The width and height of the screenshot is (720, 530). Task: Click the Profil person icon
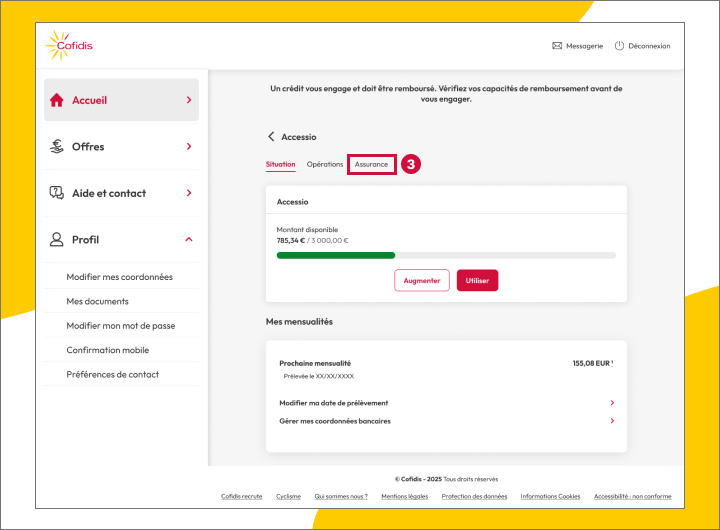point(57,240)
